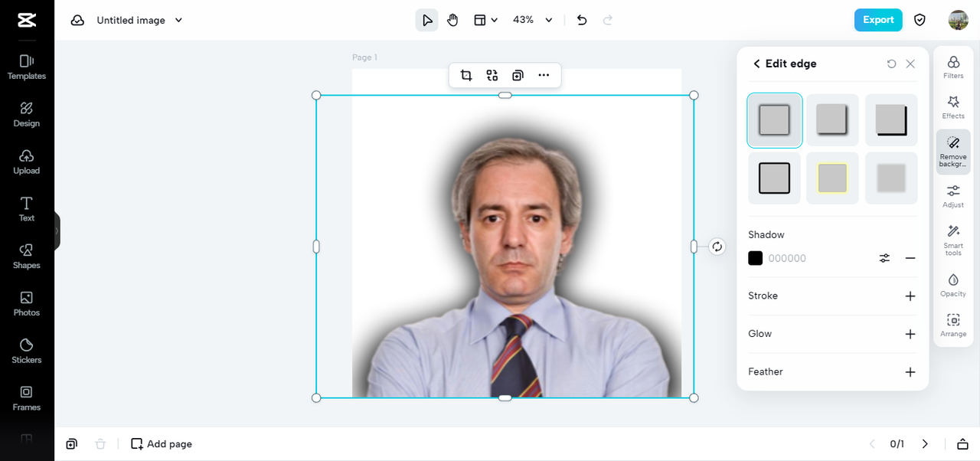The width and height of the screenshot is (980, 461).
Task: Select the soft shadow edge preset
Action: (775, 120)
